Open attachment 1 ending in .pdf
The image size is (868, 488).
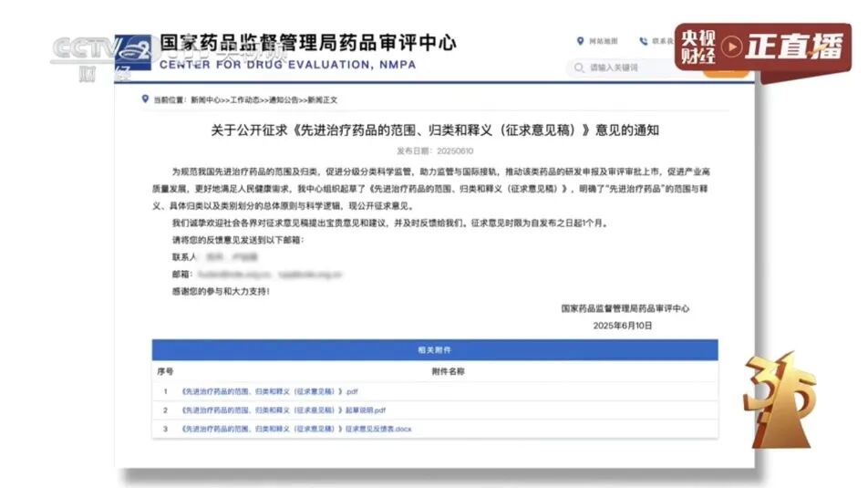270,391
